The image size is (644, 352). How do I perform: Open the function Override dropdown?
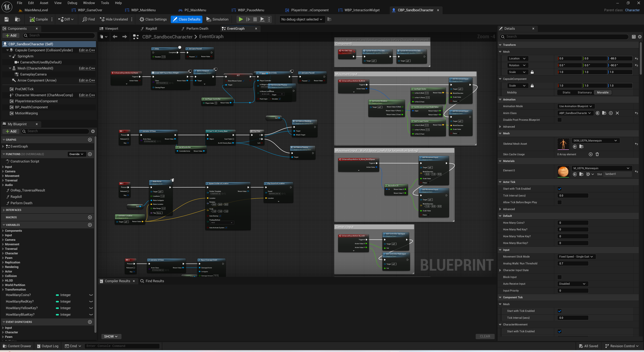click(x=76, y=154)
